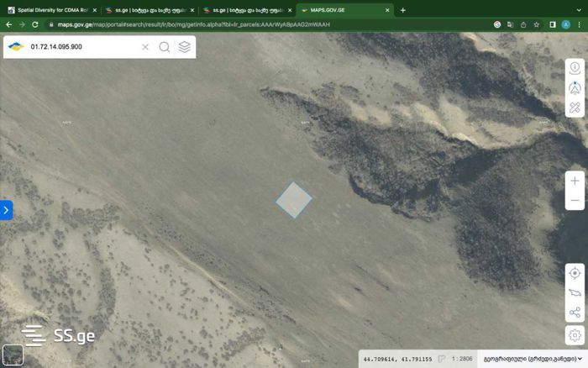This screenshot has height=368, width=588.
Task: Click the browser address bar URL
Action: pos(193,24)
